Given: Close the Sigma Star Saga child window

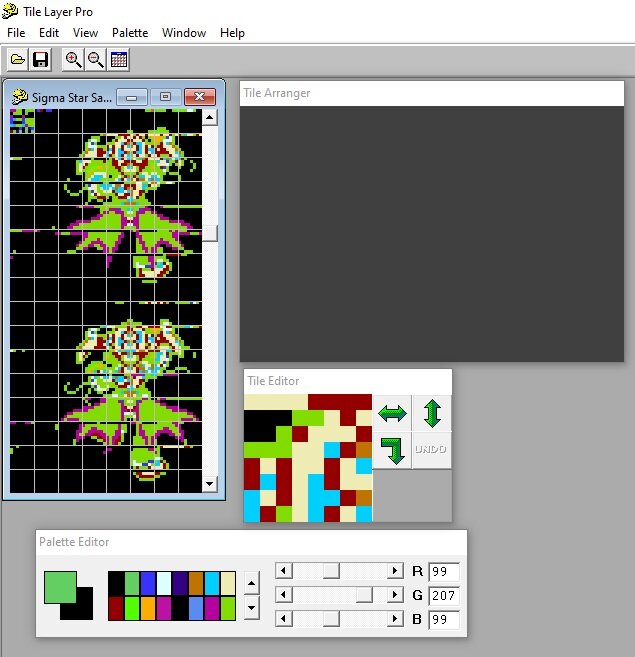Looking at the screenshot, I should coord(200,97).
